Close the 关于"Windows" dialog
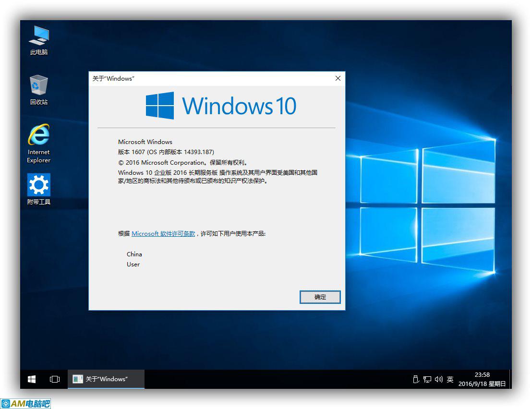The width and height of the screenshot is (532, 409). (x=338, y=78)
